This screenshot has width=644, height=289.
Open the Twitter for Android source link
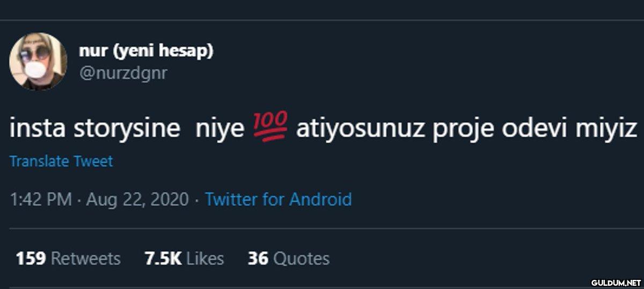[279, 200]
